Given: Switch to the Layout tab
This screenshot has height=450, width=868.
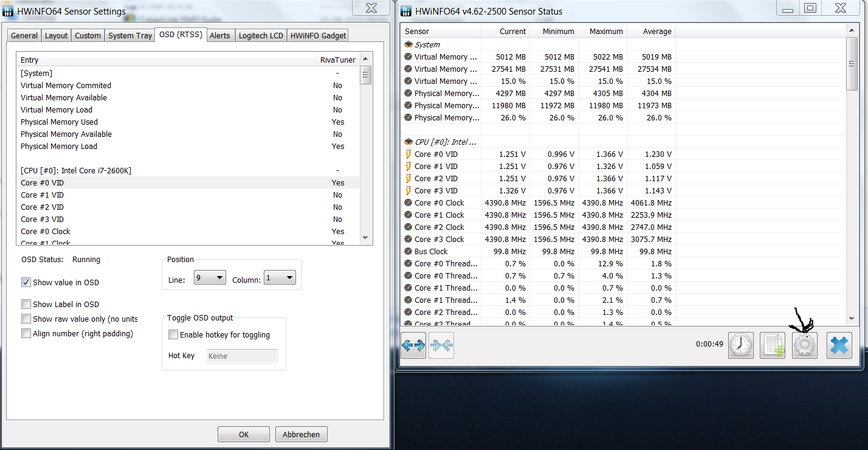Looking at the screenshot, I should [x=56, y=36].
